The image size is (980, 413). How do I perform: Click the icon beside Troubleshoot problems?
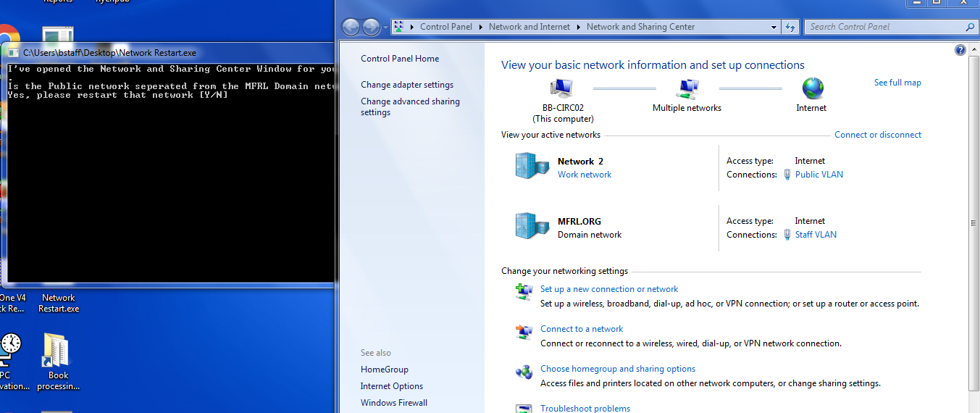524,409
